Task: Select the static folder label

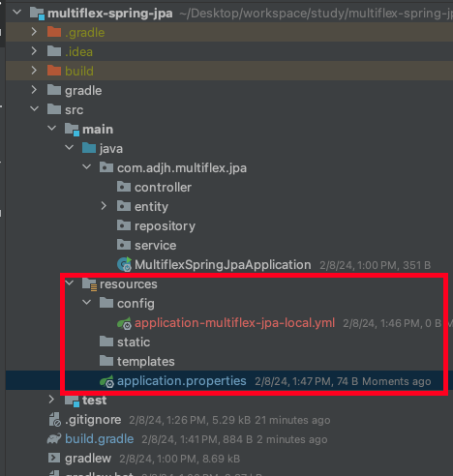Action: pyautogui.click(x=134, y=342)
